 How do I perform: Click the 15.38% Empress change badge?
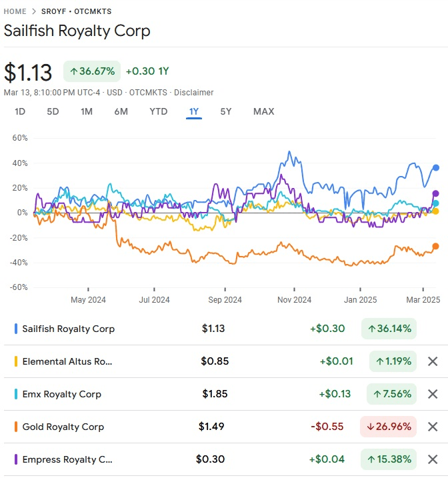(x=389, y=459)
